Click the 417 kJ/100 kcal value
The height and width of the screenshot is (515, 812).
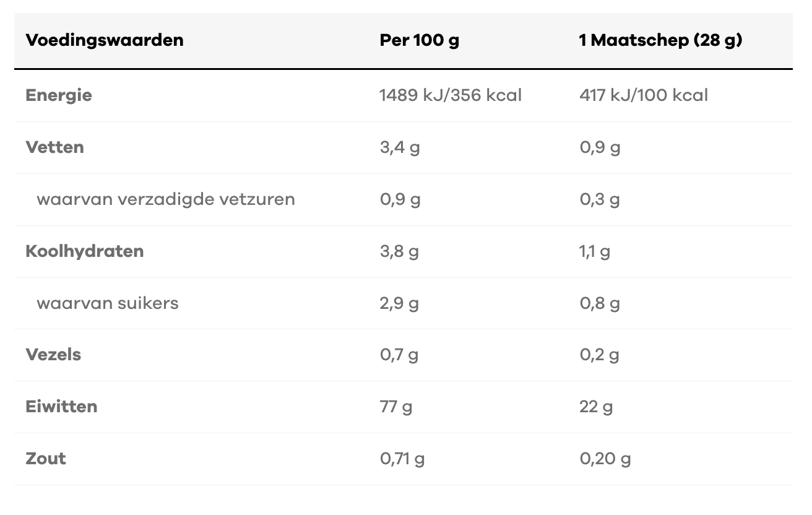tap(644, 95)
